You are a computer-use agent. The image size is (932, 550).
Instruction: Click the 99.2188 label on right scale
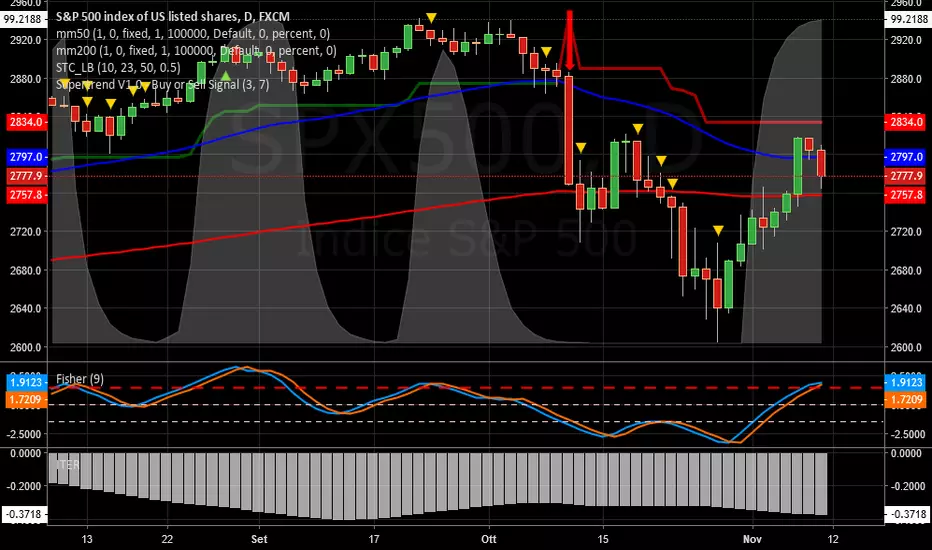pos(906,19)
